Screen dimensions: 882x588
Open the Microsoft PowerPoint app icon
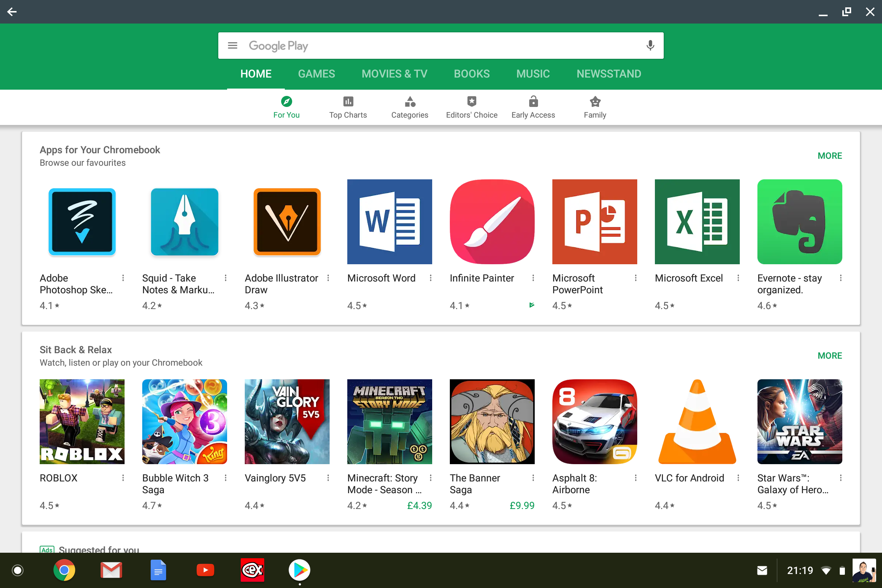tap(595, 222)
